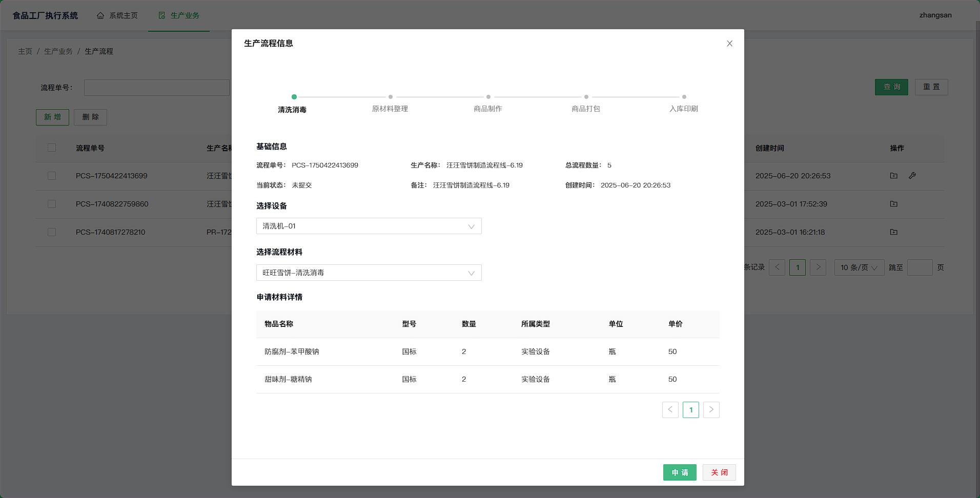Check the row PCS-1740822759860 checkbox
The width and height of the screenshot is (980, 498).
[52, 204]
